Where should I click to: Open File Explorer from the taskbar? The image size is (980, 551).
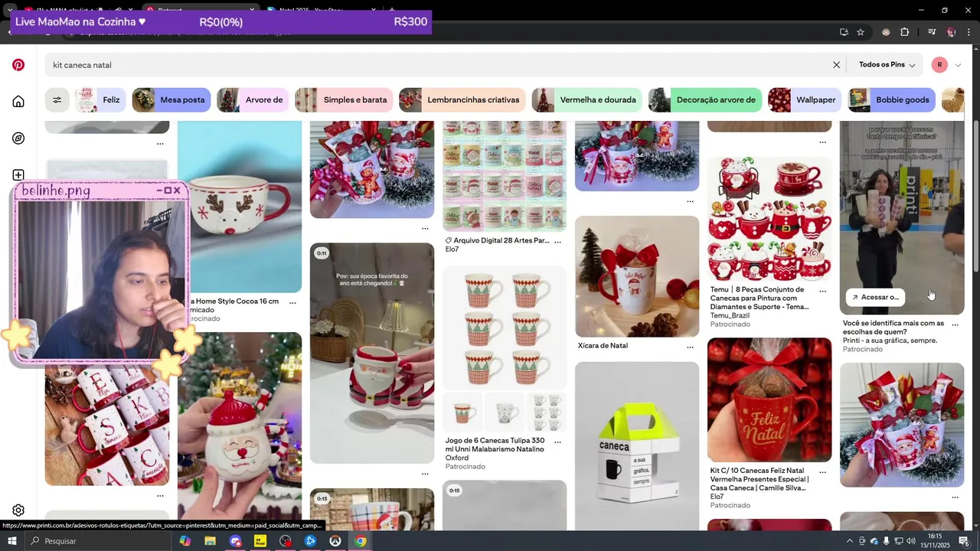pyautogui.click(x=210, y=541)
